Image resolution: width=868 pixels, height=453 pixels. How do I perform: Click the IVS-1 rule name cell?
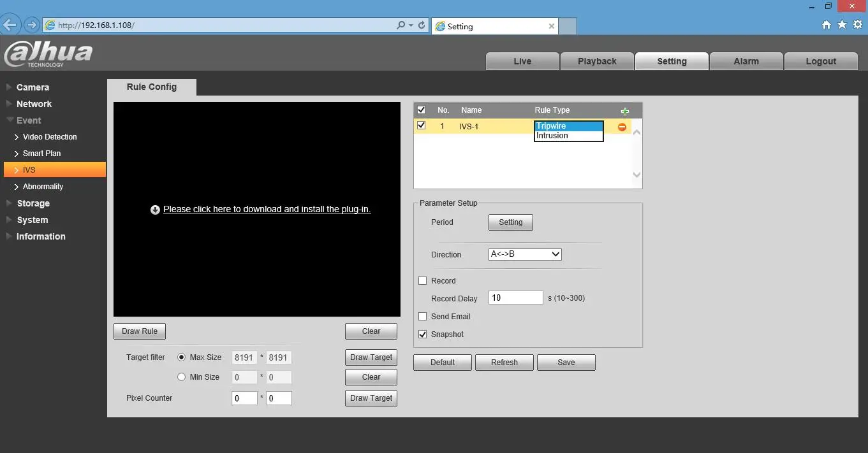point(469,127)
